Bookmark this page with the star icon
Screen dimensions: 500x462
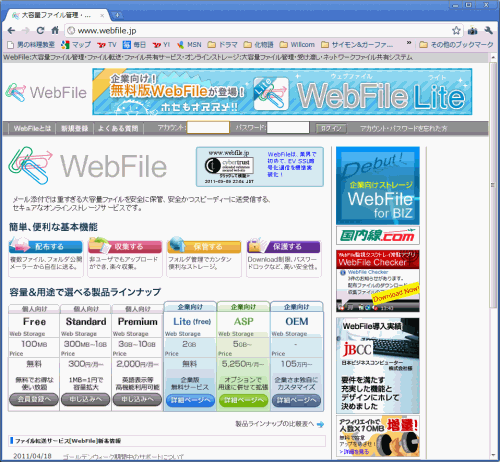(x=456, y=31)
